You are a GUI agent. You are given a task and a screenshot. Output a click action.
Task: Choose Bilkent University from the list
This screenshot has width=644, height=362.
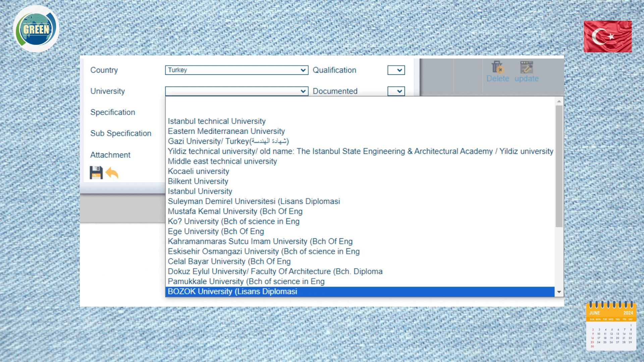[x=198, y=181]
